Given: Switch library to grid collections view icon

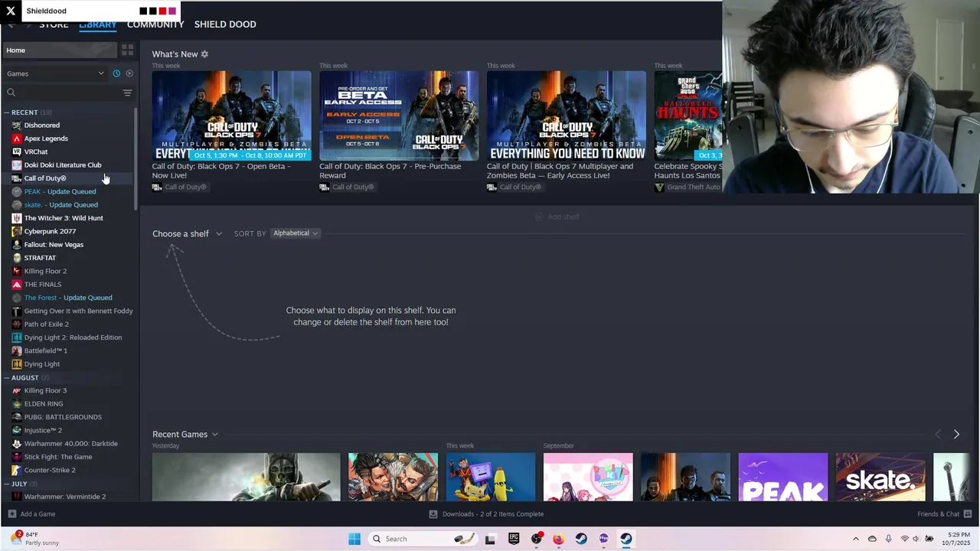Looking at the screenshot, I should coord(128,50).
